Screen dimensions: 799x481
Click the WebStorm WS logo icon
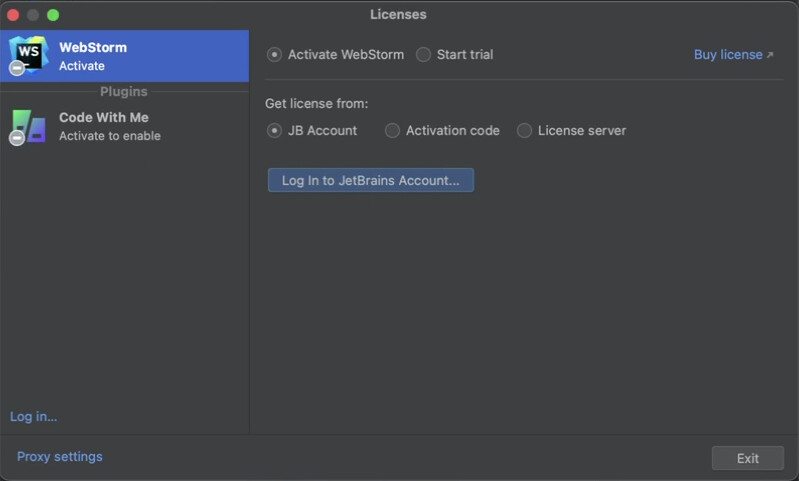tap(29, 55)
